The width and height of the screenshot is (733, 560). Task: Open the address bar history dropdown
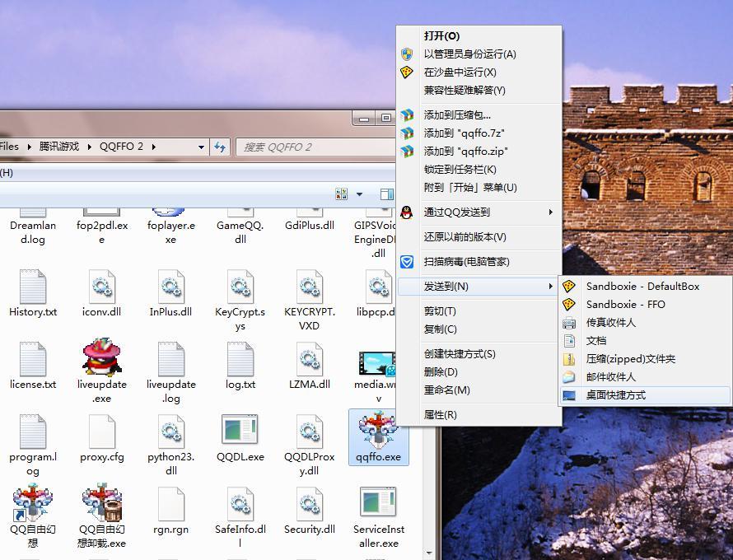coord(201,147)
